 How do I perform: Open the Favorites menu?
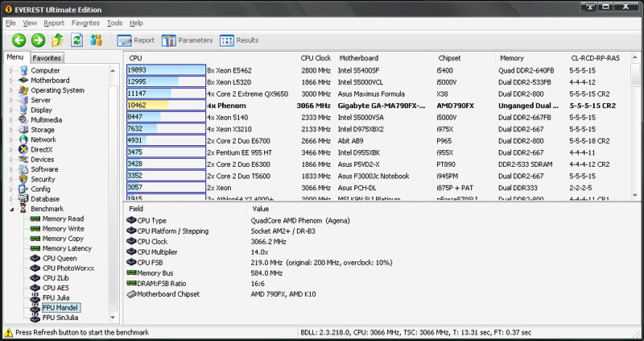pyautogui.click(x=85, y=23)
